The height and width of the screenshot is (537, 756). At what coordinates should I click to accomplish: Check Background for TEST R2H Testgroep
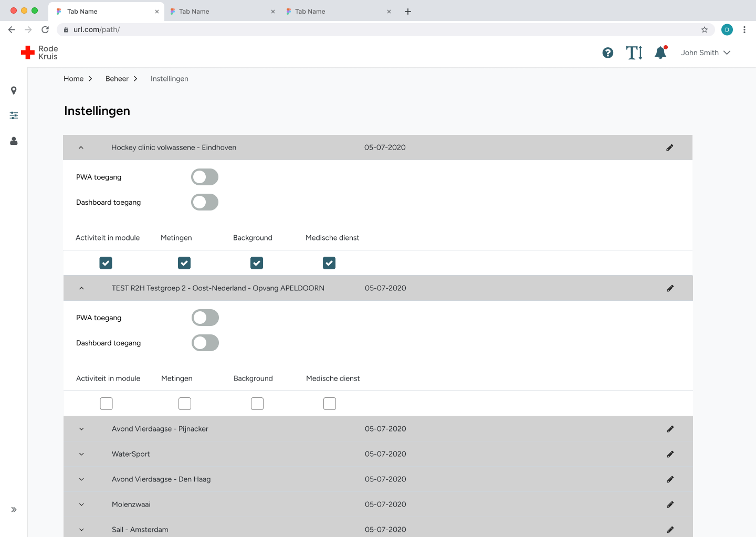[x=257, y=404]
